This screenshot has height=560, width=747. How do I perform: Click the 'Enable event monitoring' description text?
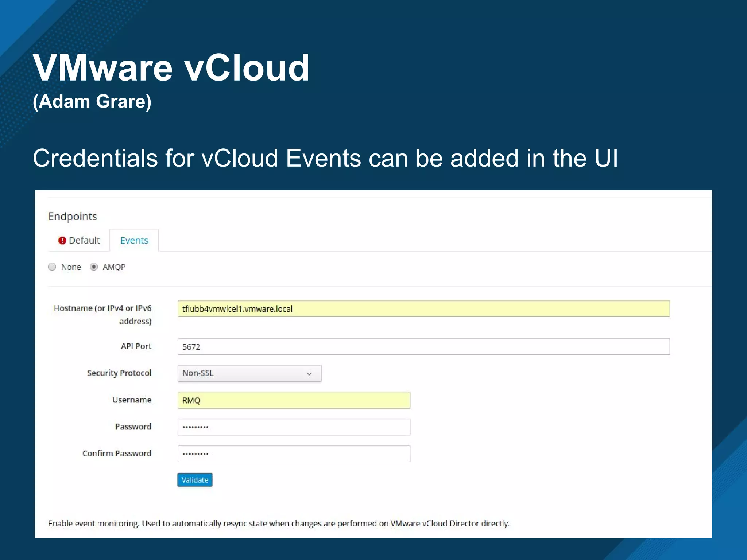(279, 524)
